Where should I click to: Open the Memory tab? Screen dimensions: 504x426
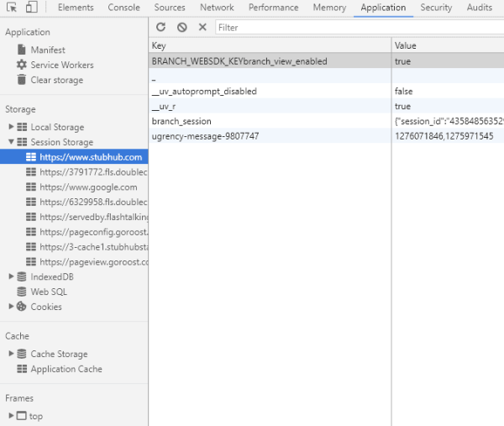[x=329, y=8]
